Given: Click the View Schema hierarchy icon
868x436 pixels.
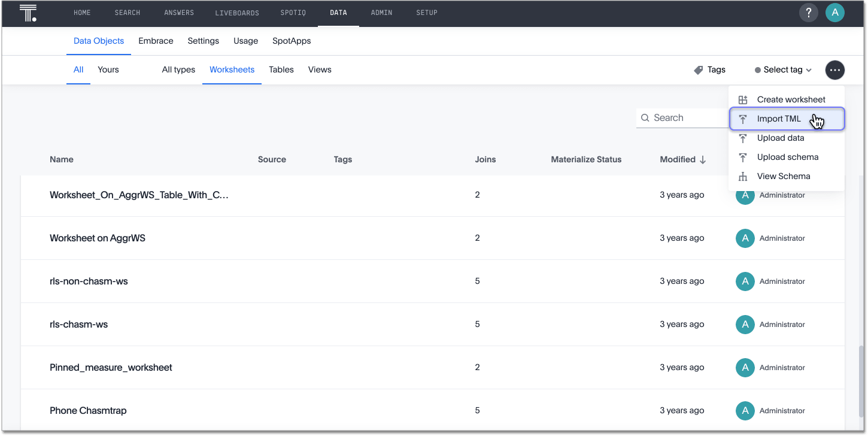Looking at the screenshot, I should tap(743, 177).
